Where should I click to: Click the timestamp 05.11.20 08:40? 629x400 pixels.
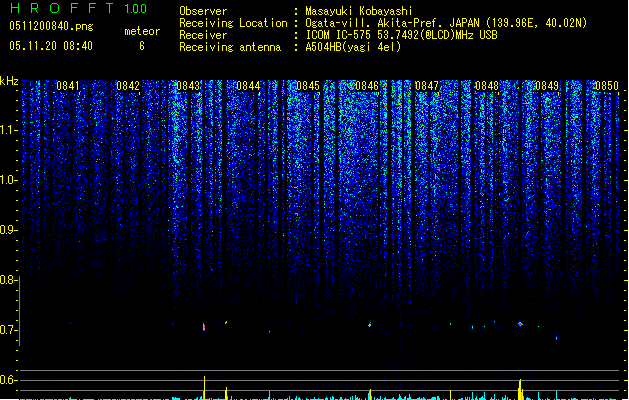[x=51, y=46]
